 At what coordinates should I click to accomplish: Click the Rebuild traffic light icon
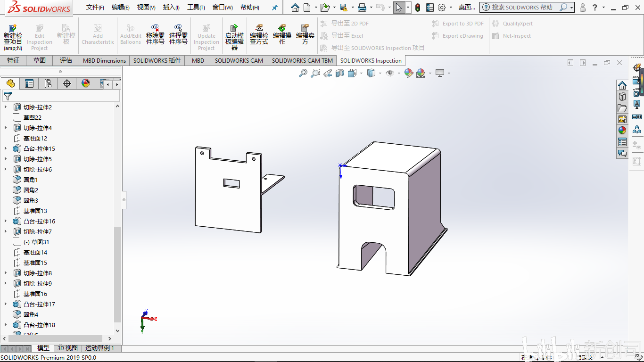point(418,8)
